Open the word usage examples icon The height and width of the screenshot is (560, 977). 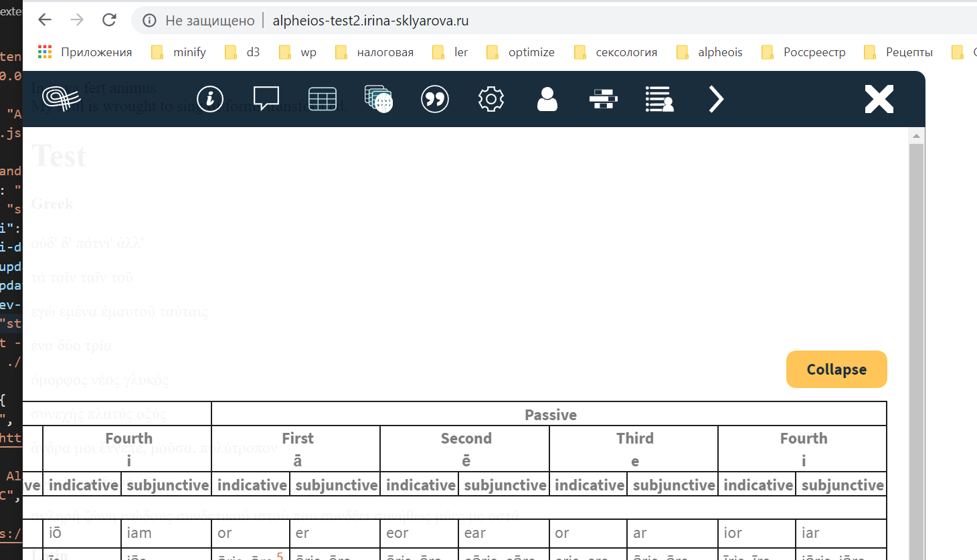coord(603,98)
